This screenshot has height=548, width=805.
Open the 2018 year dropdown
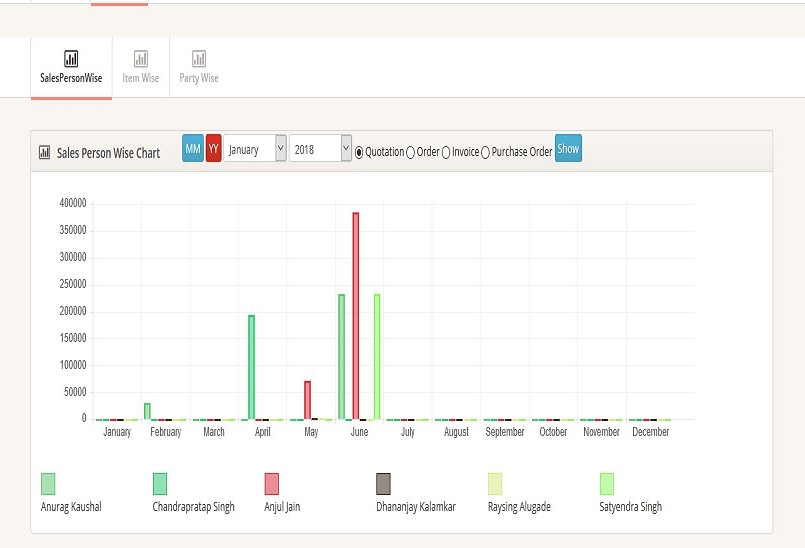tap(320, 149)
